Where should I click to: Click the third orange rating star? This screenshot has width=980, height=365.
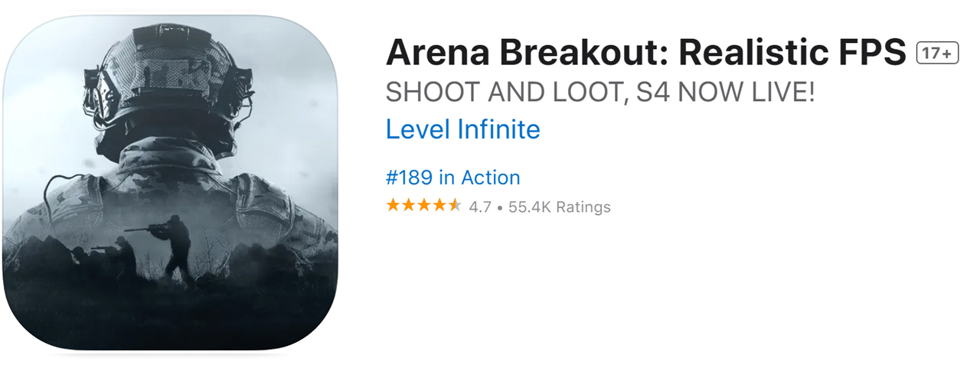[x=424, y=206]
